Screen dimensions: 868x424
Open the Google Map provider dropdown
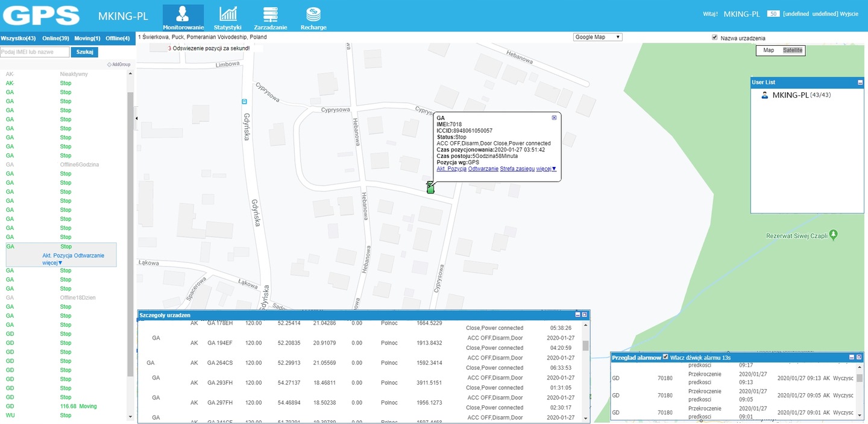[x=597, y=37]
